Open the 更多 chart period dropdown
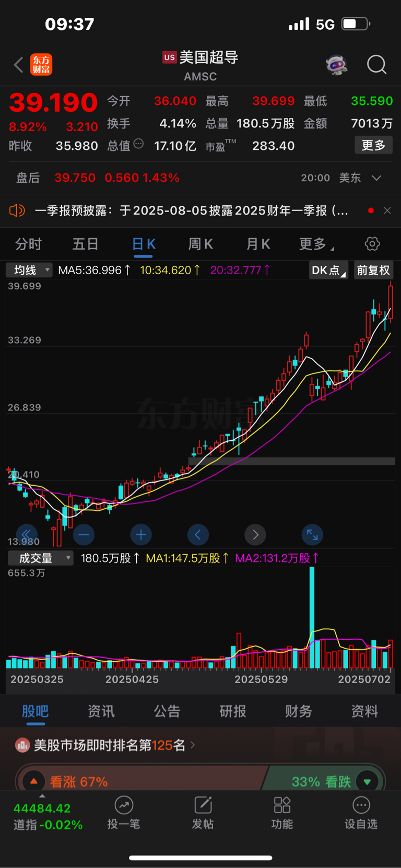Image resolution: width=401 pixels, height=868 pixels. click(x=316, y=244)
